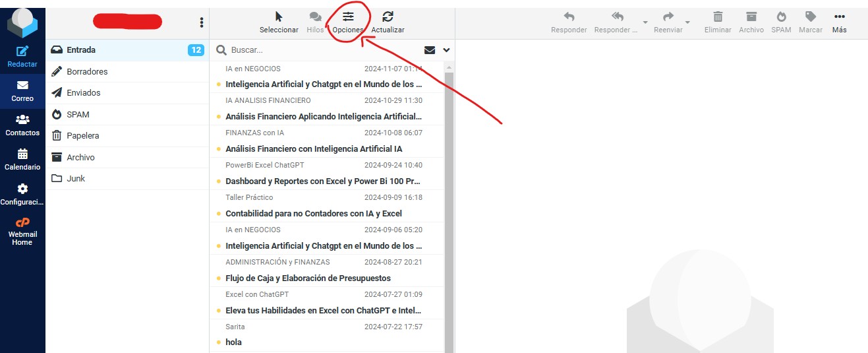This screenshot has height=353, width=868.
Task: Toggle the envelope unread filter icon
Action: pos(430,49)
